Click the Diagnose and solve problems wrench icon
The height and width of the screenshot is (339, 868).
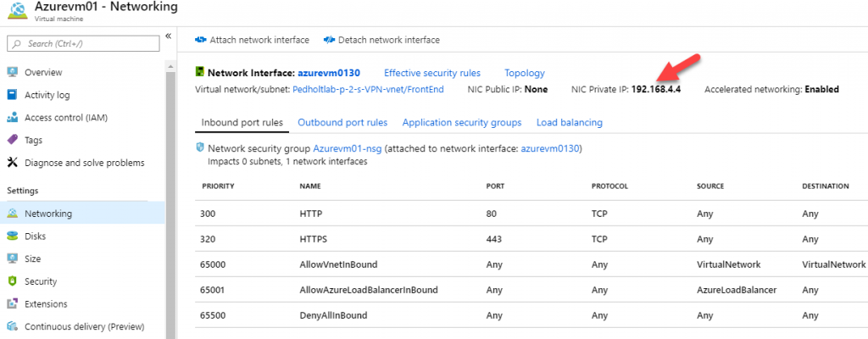point(13,163)
